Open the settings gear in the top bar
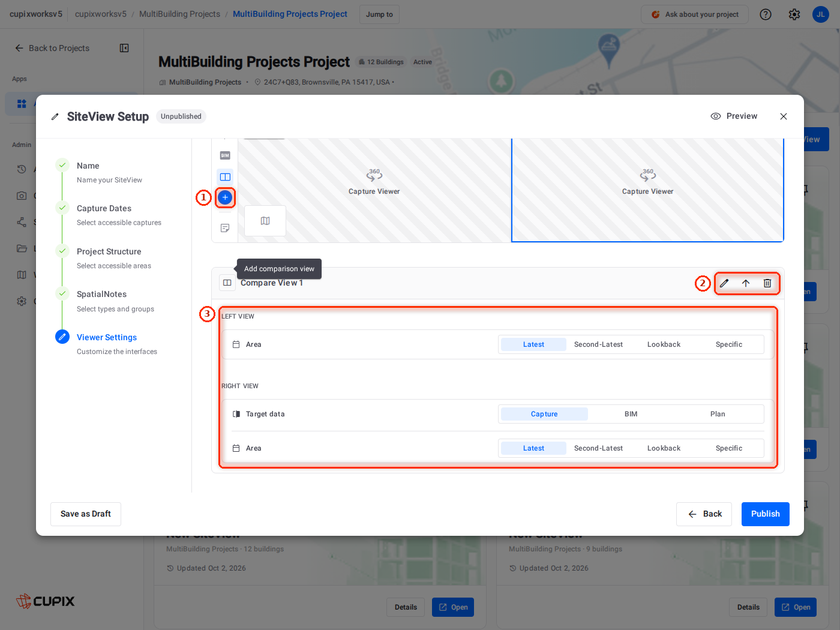The image size is (840, 630). (794, 14)
